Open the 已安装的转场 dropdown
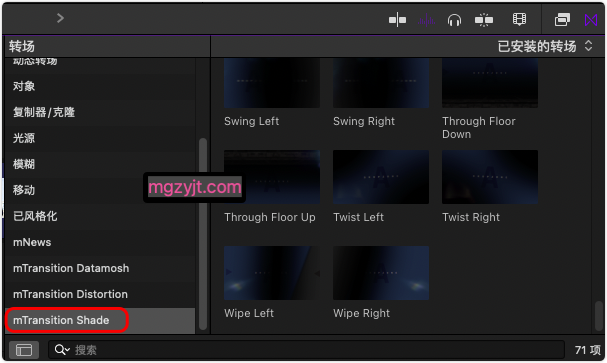The height and width of the screenshot is (363, 607). point(545,46)
